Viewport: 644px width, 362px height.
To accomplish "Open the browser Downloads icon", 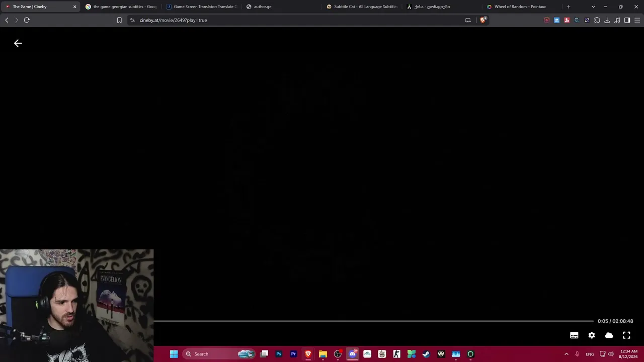I will pyautogui.click(x=607, y=20).
